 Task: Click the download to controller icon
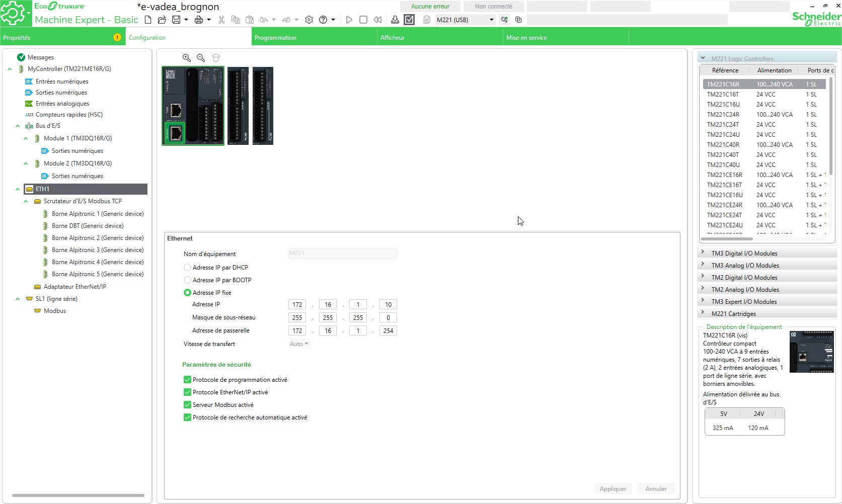(x=395, y=20)
